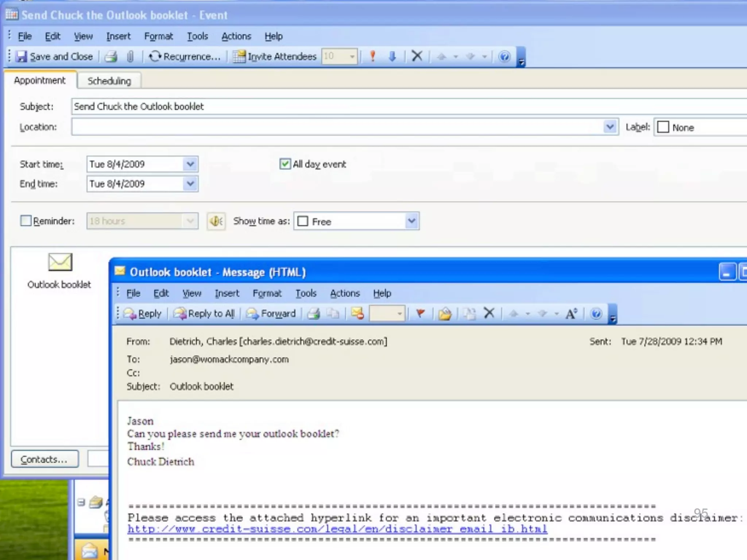Expand the Location dropdown arrow
The height and width of the screenshot is (560, 747).
coord(609,127)
